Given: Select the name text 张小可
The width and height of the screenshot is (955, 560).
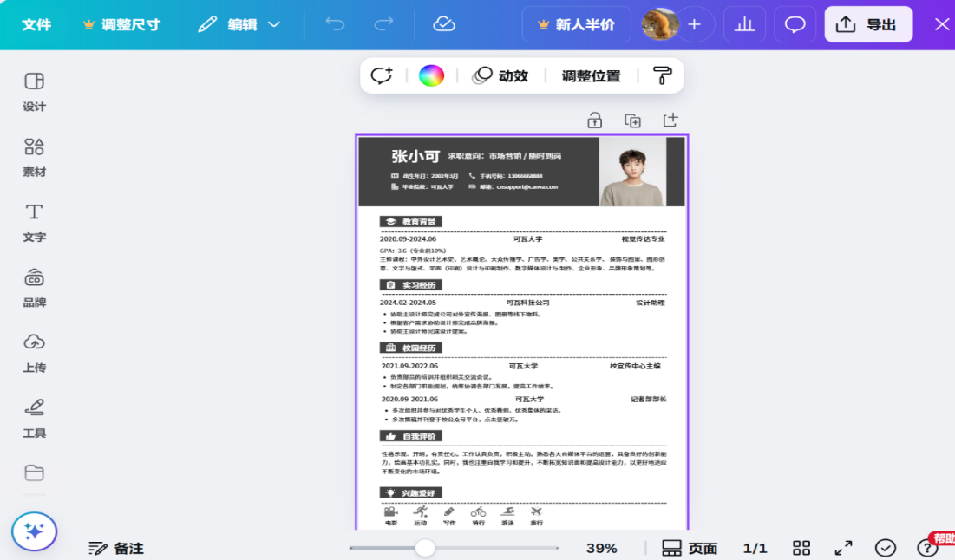Looking at the screenshot, I should [415, 156].
